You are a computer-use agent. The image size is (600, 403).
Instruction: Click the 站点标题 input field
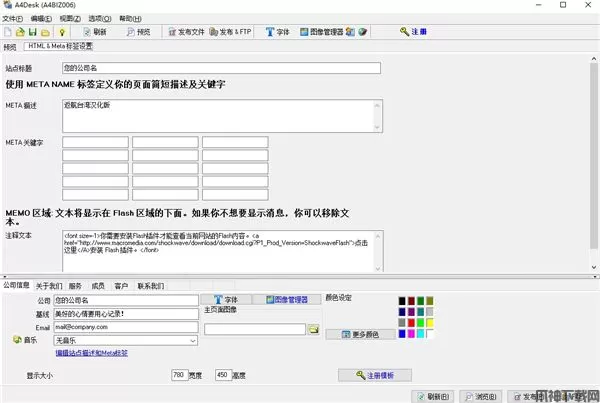(x=221, y=68)
